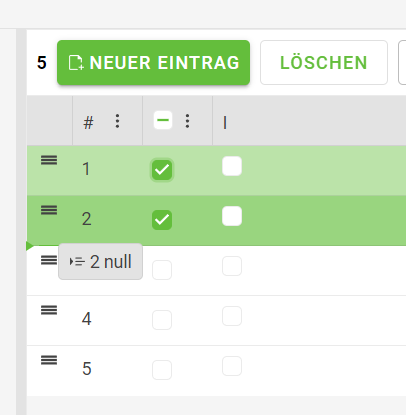Tick the second-column checkbox in row 2
The height and width of the screenshot is (415, 406).
point(232,216)
